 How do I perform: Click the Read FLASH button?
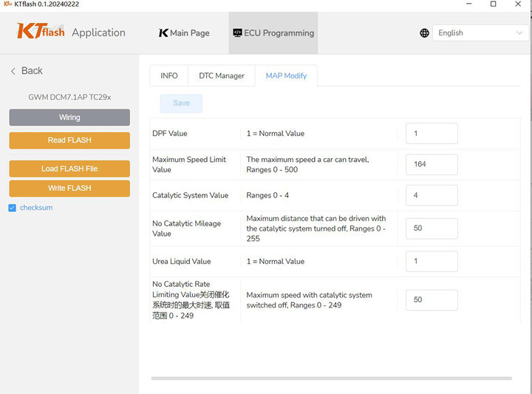[69, 140]
